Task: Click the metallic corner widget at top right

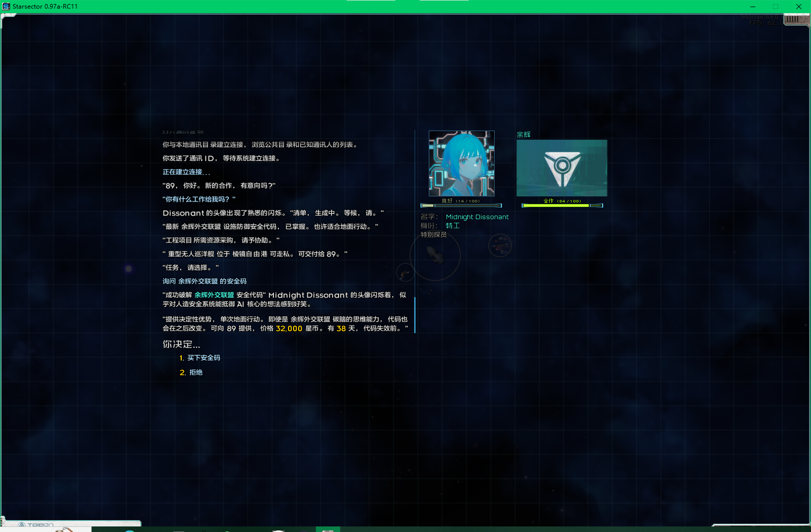Action: click(x=796, y=19)
